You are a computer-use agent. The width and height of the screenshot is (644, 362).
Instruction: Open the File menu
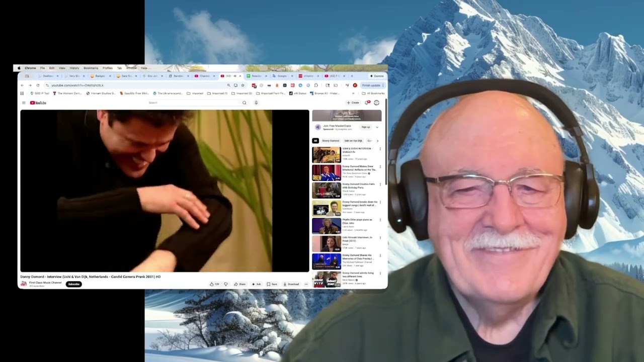[x=42, y=68]
